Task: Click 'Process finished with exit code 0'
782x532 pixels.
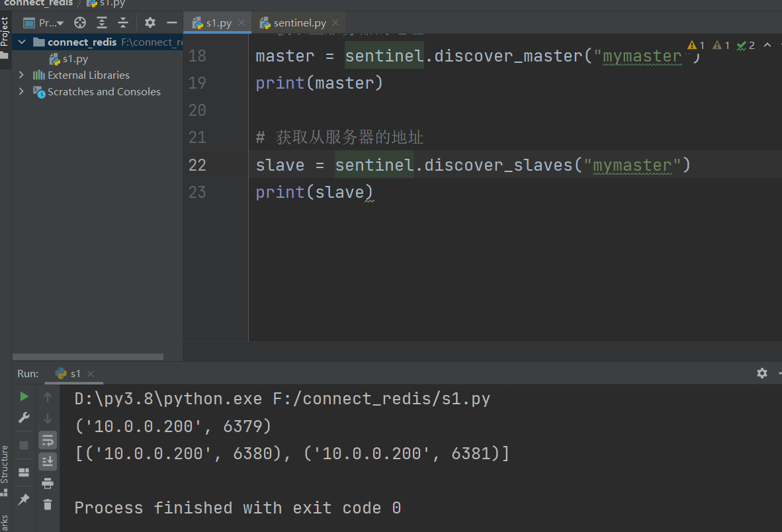Action: pos(238,508)
